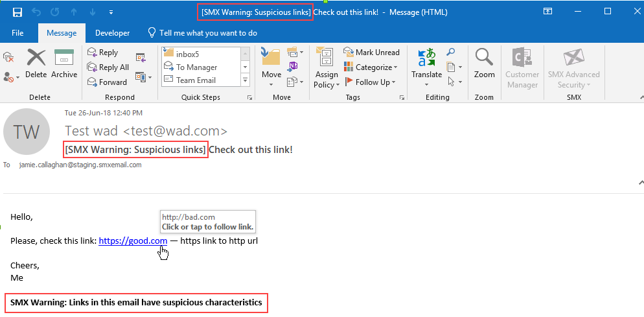Go to Previous Item using up arrow
The width and height of the screenshot is (644, 317).
coord(74,12)
